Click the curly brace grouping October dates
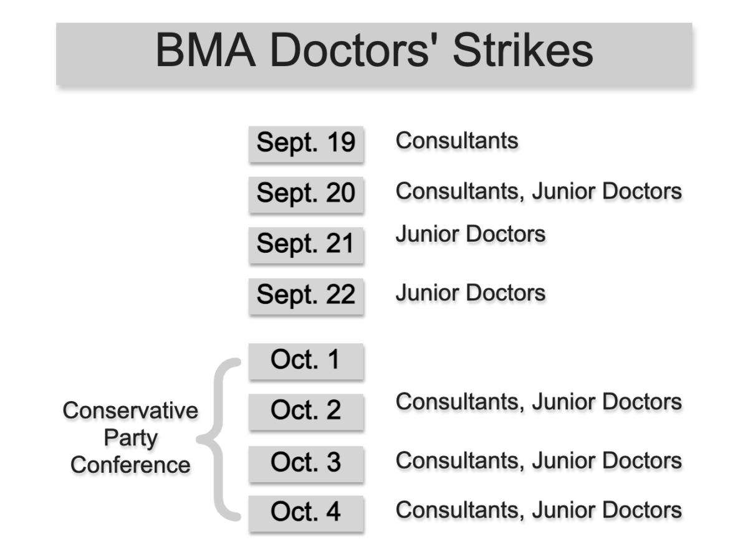The image size is (748, 560). pyautogui.click(x=219, y=439)
